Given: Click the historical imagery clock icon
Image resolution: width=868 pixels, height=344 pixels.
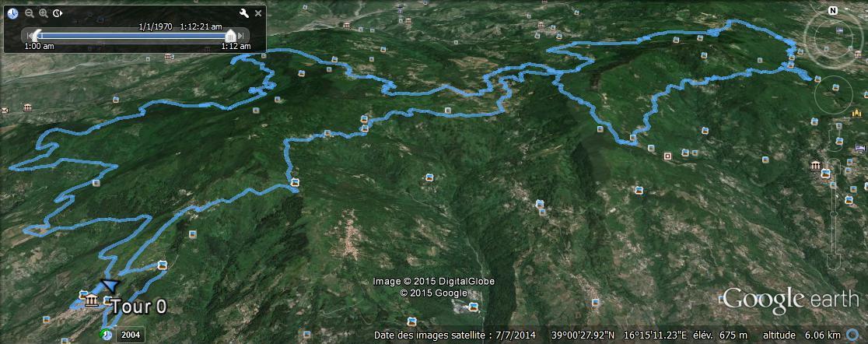Looking at the screenshot, I should click(107, 334).
